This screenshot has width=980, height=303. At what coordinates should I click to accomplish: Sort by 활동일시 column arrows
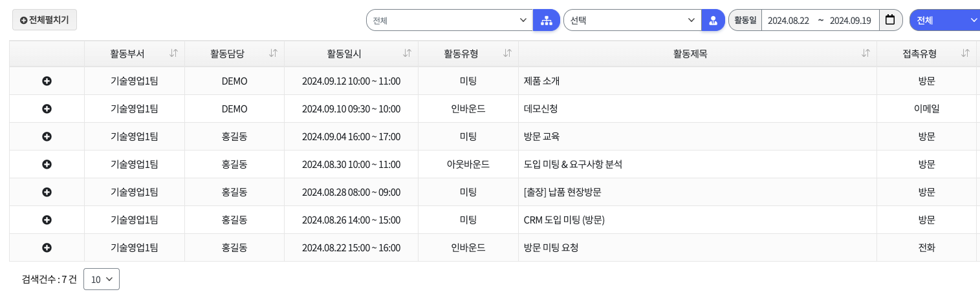pyautogui.click(x=407, y=53)
